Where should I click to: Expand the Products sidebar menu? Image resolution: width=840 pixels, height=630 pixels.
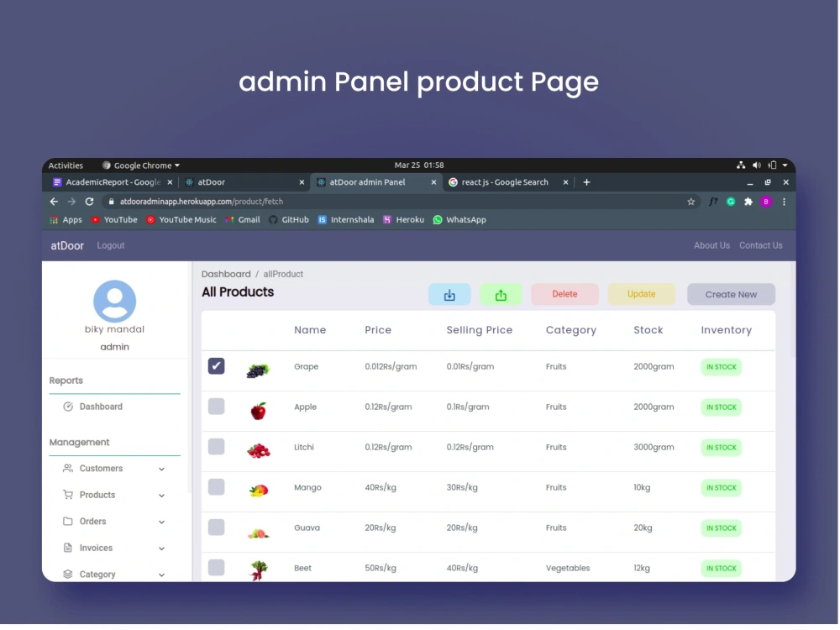[114, 496]
